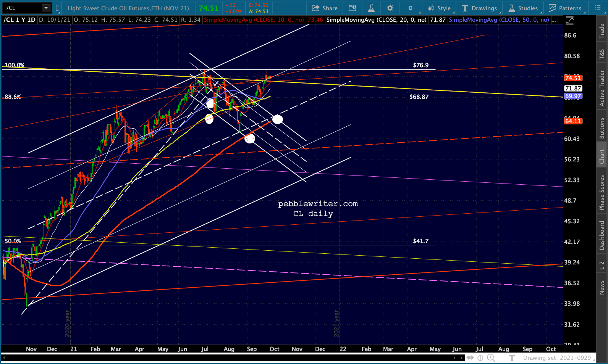This screenshot has width=608, height=364.
Task: Open the Drawings menu
Action: [x=480, y=8]
